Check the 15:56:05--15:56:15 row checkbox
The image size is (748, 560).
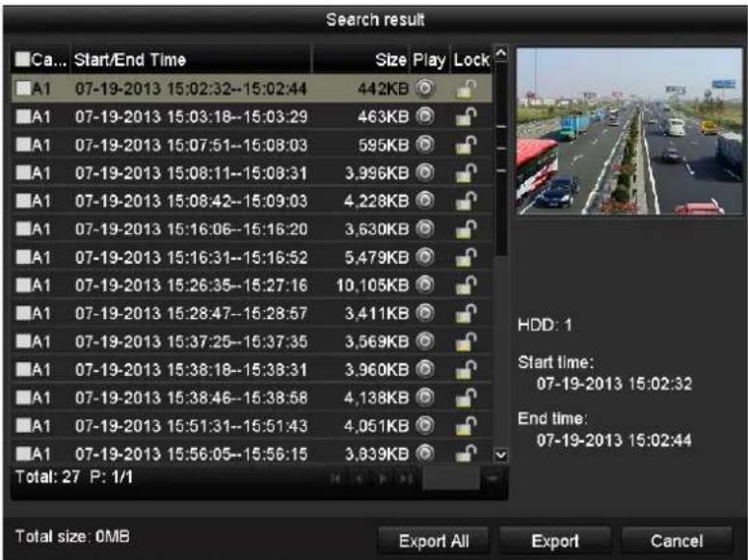pyautogui.click(x=23, y=454)
